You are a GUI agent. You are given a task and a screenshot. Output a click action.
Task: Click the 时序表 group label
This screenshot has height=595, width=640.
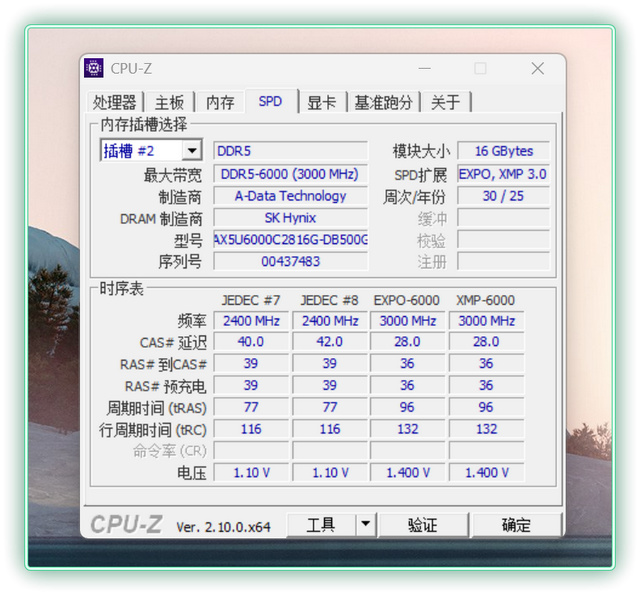click(x=121, y=289)
